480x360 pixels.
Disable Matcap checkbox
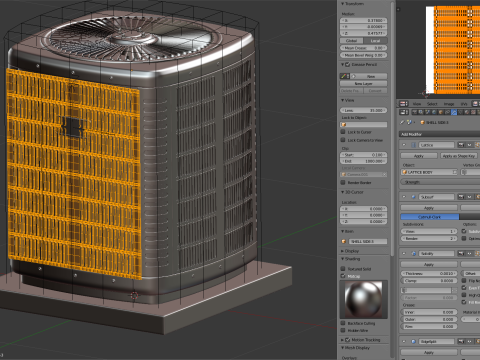click(343, 276)
